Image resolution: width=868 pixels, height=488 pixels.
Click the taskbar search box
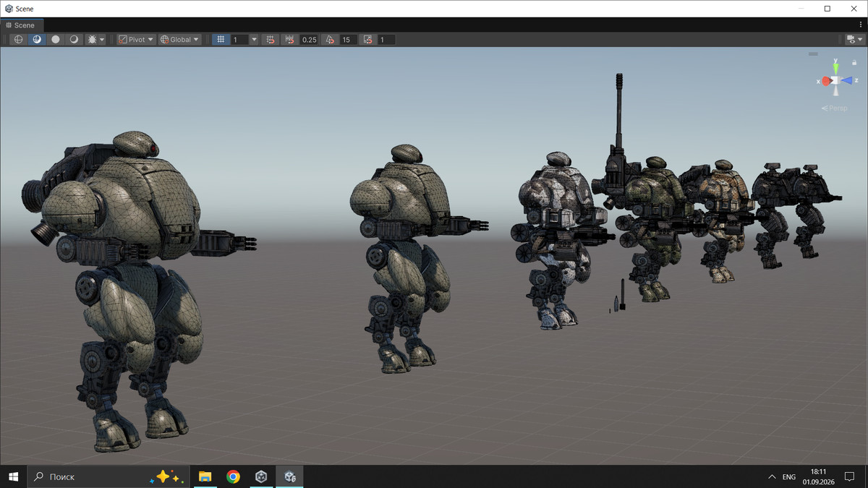109,476
